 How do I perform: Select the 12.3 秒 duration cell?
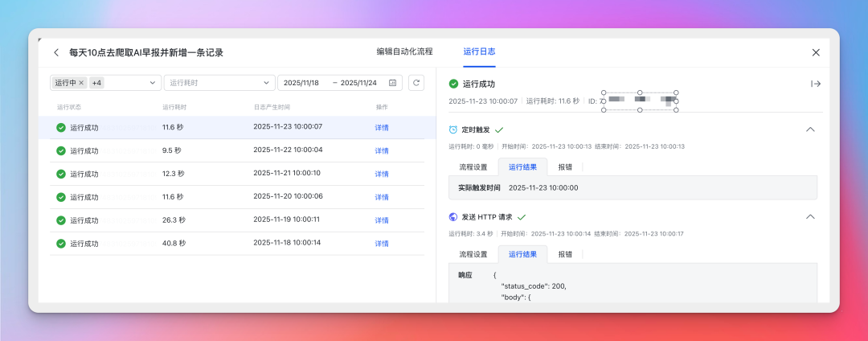[174, 173]
